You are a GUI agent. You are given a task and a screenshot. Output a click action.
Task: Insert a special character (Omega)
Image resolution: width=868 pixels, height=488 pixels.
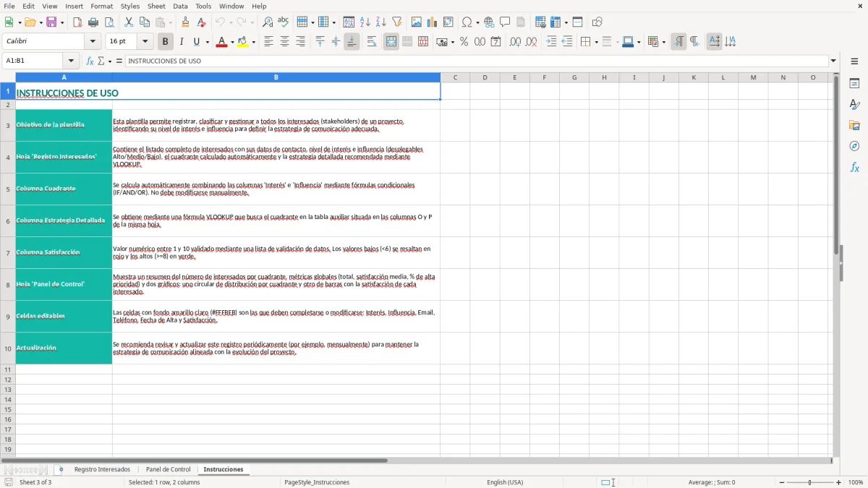pos(467,22)
